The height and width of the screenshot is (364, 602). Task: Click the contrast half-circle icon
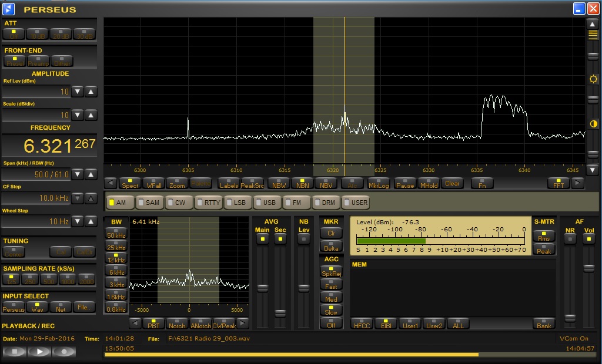click(593, 124)
